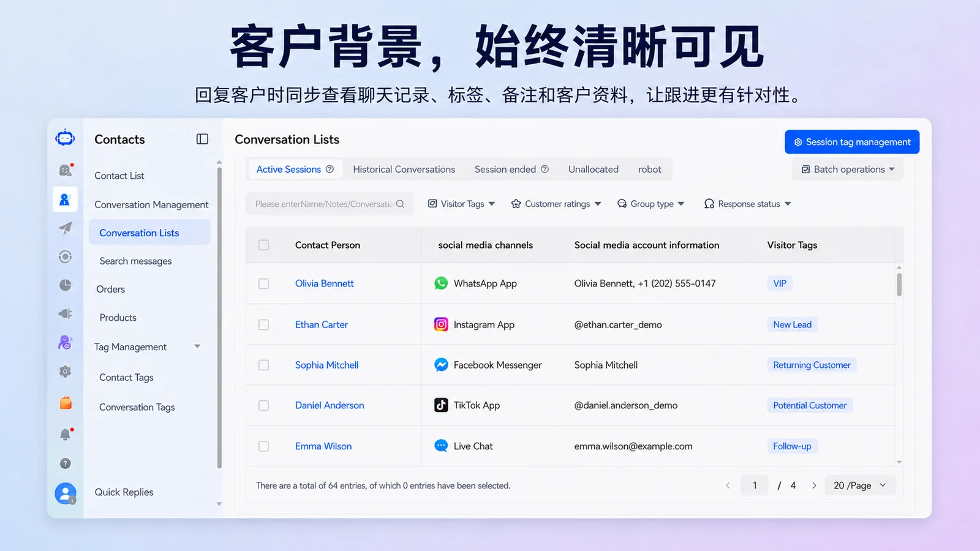Screen dimensions: 980x551
Task: Go to next page arrow
Action: [x=814, y=485]
